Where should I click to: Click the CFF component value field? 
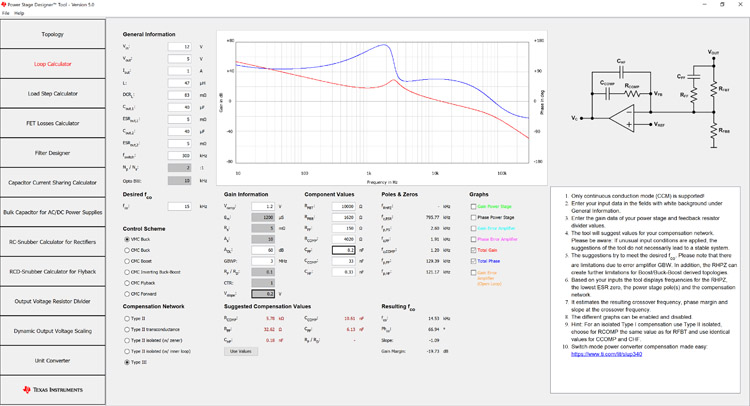pyautogui.click(x=343, y=250)
